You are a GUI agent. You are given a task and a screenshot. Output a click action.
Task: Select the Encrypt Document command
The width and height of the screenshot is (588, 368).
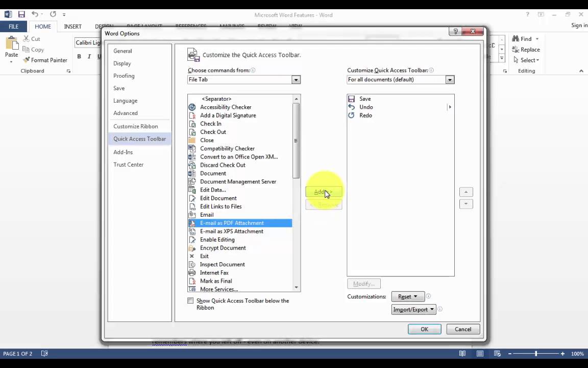click(240, 248)
